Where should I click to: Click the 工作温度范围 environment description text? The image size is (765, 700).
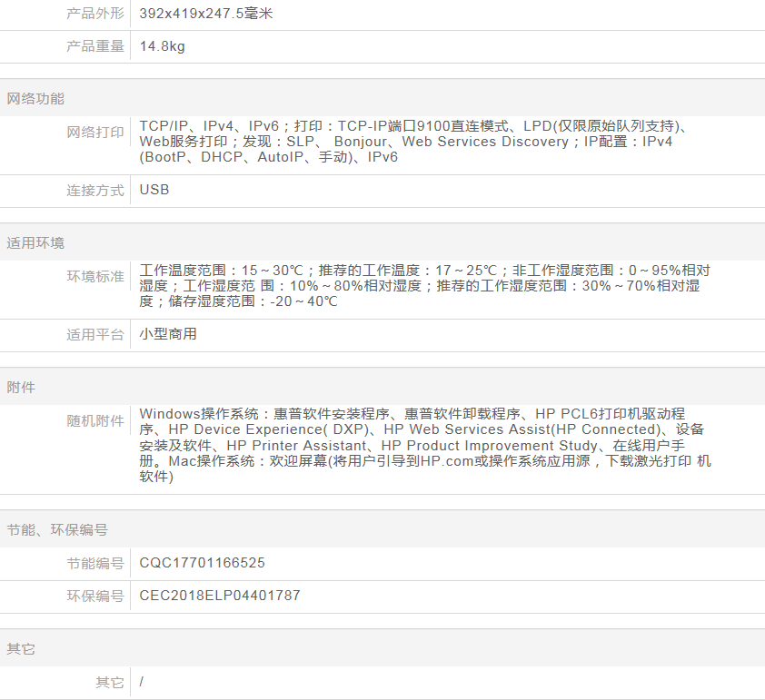click(424, 286)
